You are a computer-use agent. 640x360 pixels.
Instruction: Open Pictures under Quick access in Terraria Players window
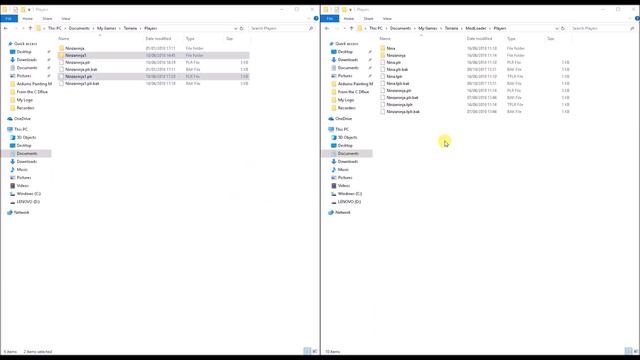[24, 76]
